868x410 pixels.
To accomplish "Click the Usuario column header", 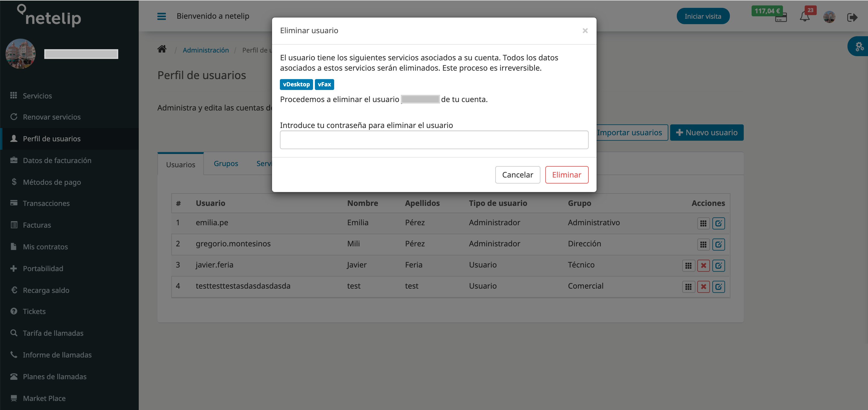I will pos(210,203).
